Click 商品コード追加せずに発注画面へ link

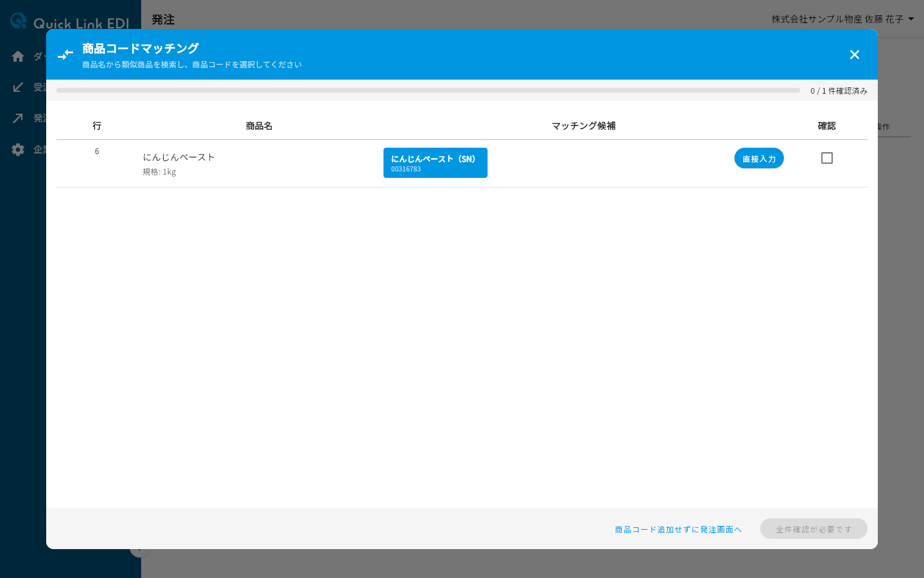[x=678, y=529]
